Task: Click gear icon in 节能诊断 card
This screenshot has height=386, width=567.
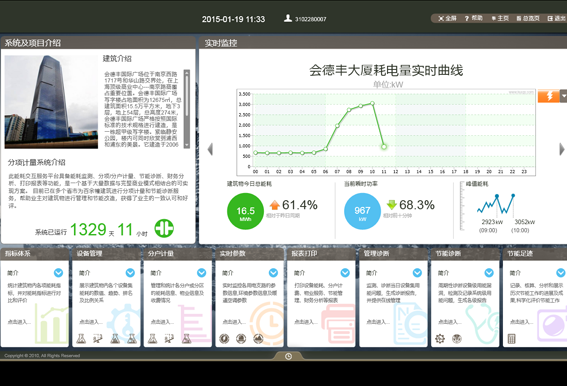Action: tap(440, 339)
